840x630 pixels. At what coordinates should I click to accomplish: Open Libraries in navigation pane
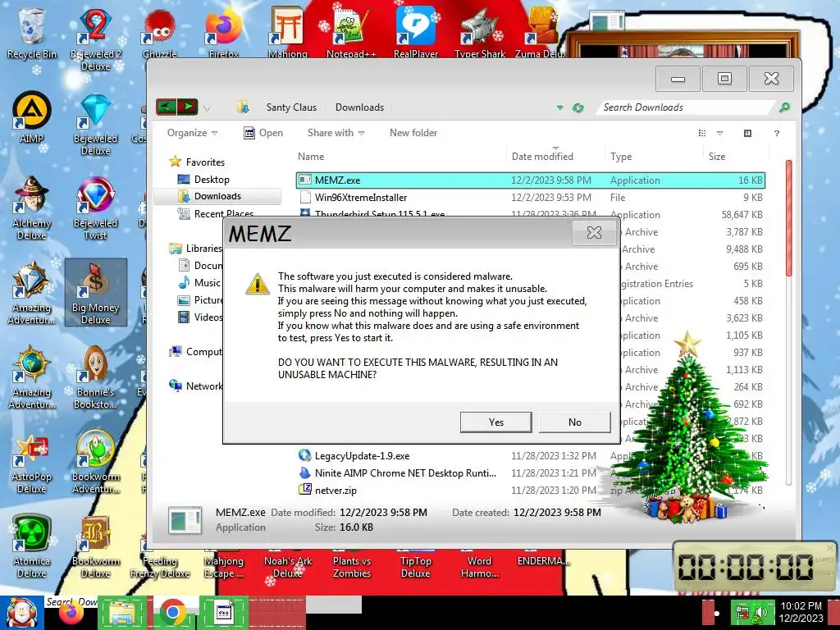195,249
